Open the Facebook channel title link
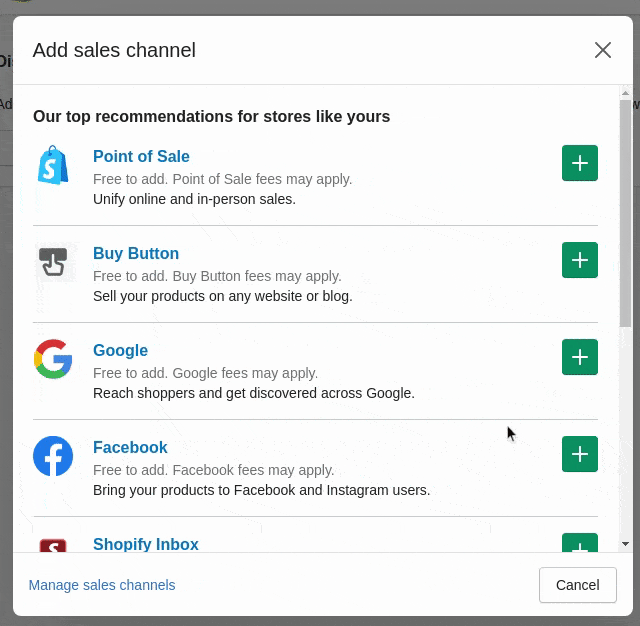Screen dimensions: 640x626 130,447
